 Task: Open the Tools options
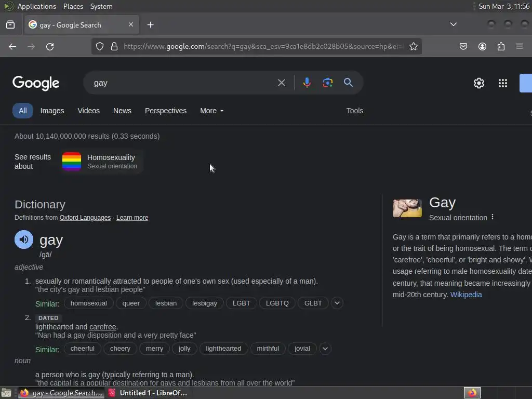[354, 111]
